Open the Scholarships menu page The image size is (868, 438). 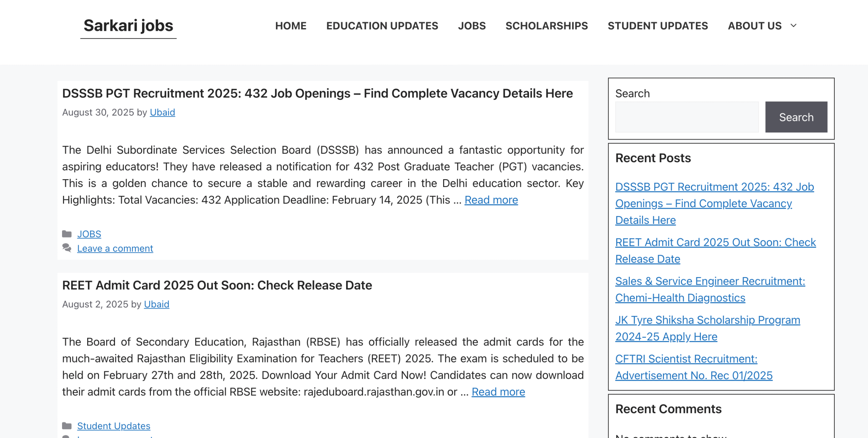point(547,26)
